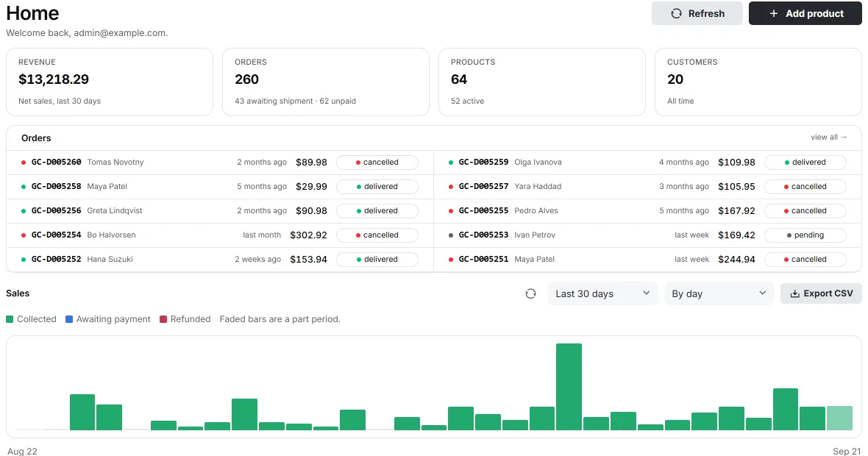Click customer name Pedro Alves
Viewport: 868px width, 456px height.
pos(536,211)
